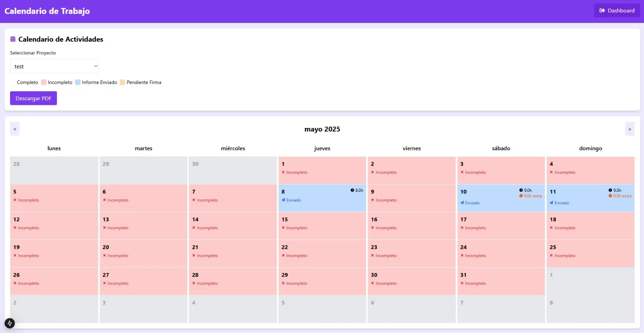The image size is (644, 333).
Task: Click the Incompleto pink legend swatch
Action: 44,82
